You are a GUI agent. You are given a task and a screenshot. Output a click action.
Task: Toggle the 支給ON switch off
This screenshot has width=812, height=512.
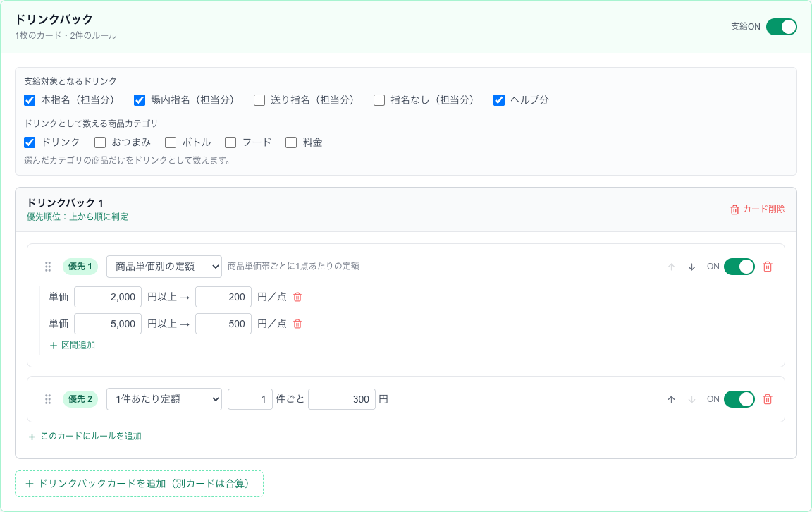(782, 26)
